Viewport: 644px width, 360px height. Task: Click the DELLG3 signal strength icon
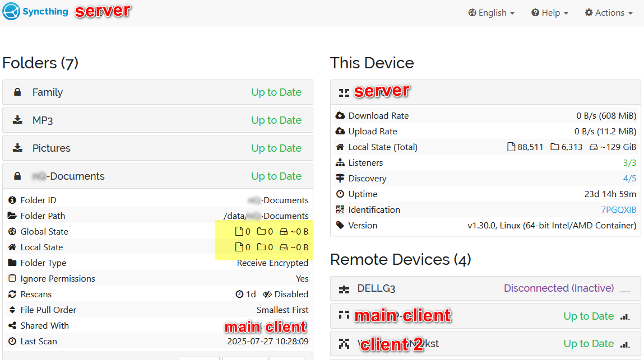(625, 290)
